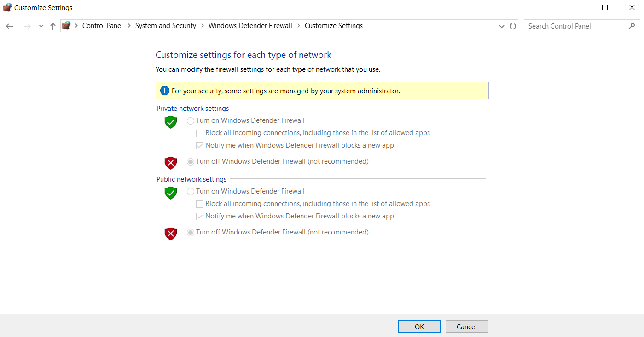The height and width of the screenshot is (337, 644).
Task: Open System and Security breadcrumb
Action: click(166, 26)
